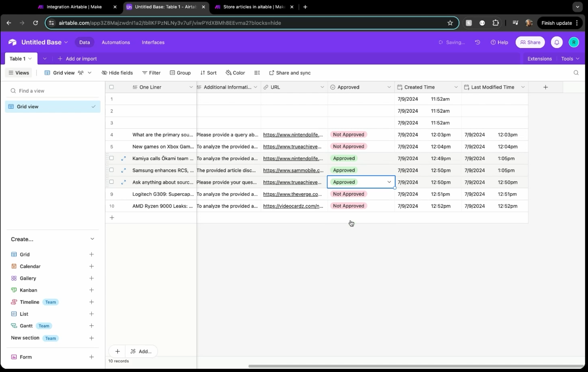Image resolution: width=588 pixels, height=372 pixels.
Task: Switch to the Automations tab
Action: point(116,42)
